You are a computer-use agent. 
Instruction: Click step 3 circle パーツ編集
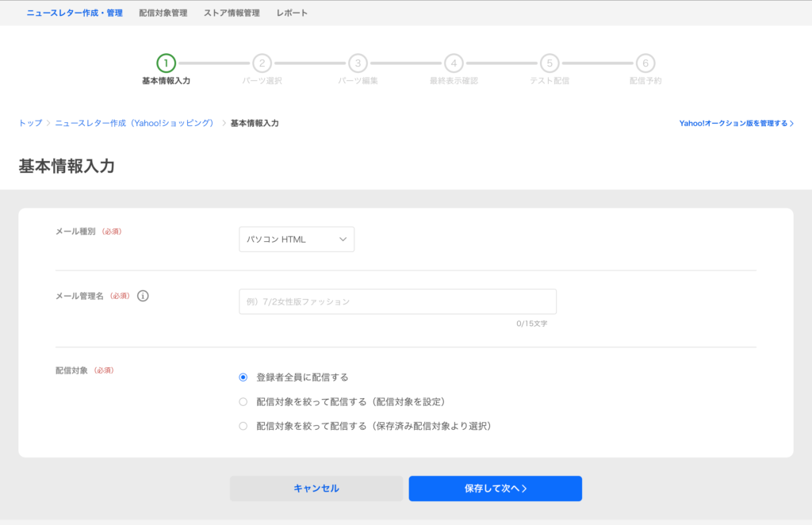[358, 63]
